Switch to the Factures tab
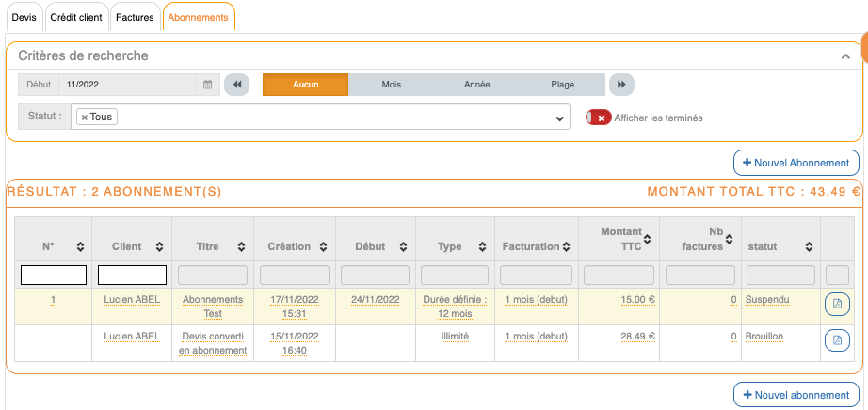Viewport: 868px width, 410px height. pos(134,17)
